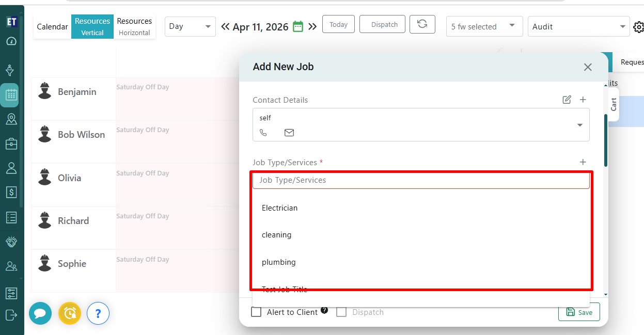Click the handshake icon in sidebar
644x335 pixels.
[x=11, y=242]
